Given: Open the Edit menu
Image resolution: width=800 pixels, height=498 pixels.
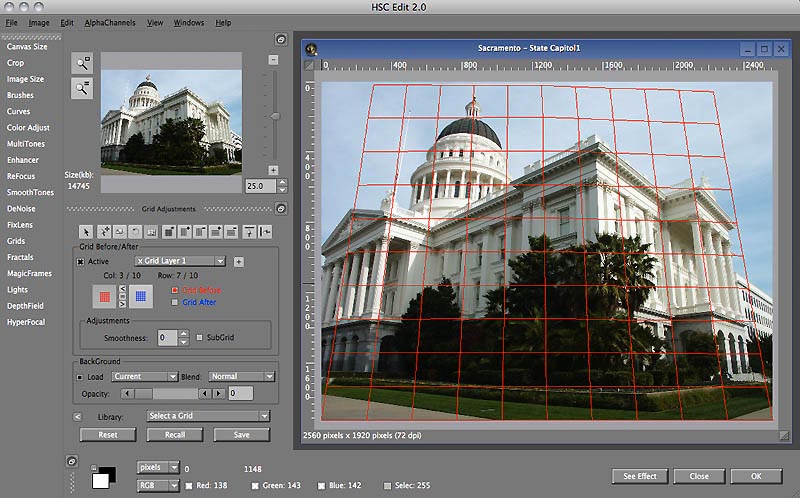Looking at the screenshot, I should tap(67, 23).
